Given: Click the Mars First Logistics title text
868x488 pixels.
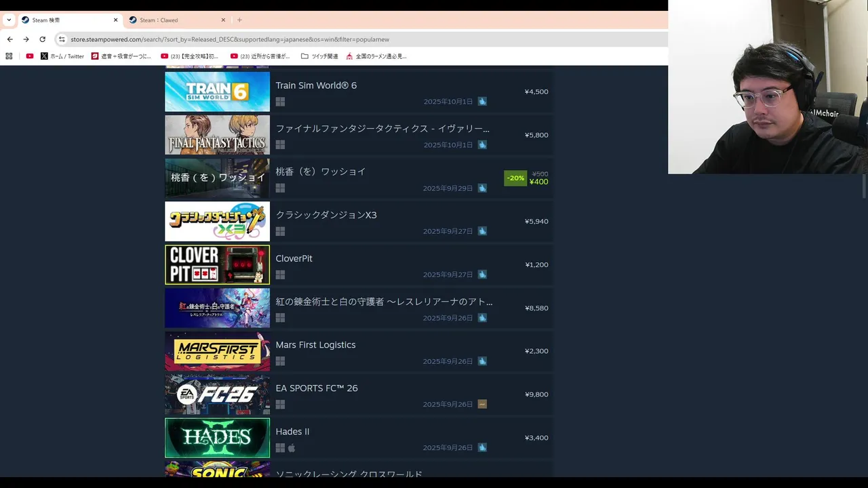Looking at the screenshot, I should (x=315, y=345).
